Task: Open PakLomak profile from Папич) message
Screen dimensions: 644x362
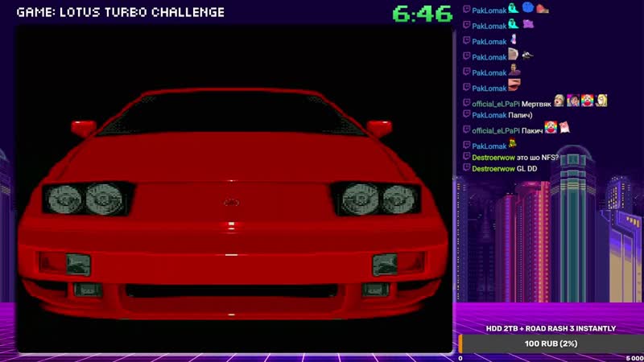Action: 489,115
